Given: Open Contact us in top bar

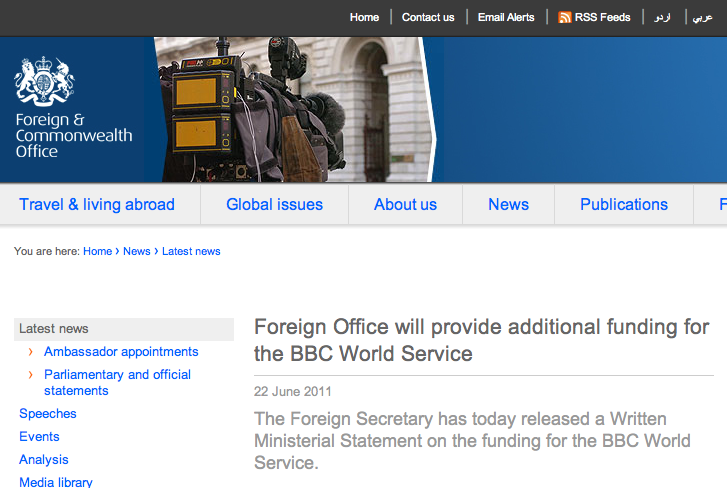Looking at the screenshot, I should coord(427,17).
